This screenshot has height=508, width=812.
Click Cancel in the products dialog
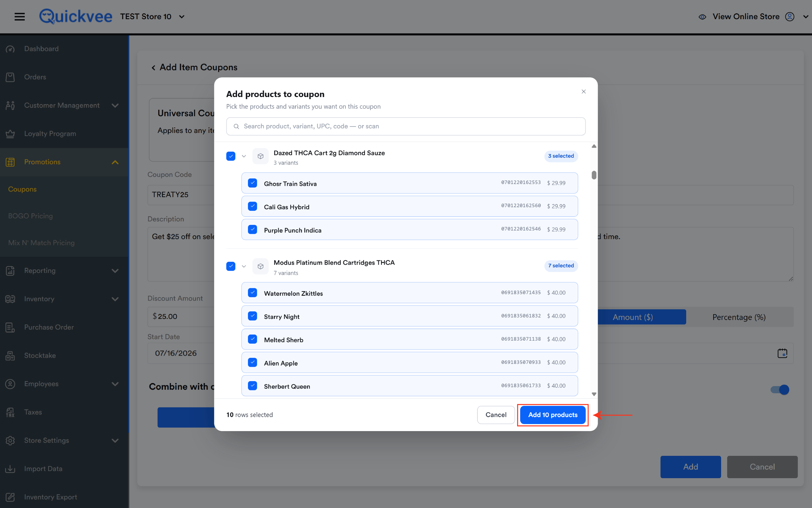click(x=496, y=415)
